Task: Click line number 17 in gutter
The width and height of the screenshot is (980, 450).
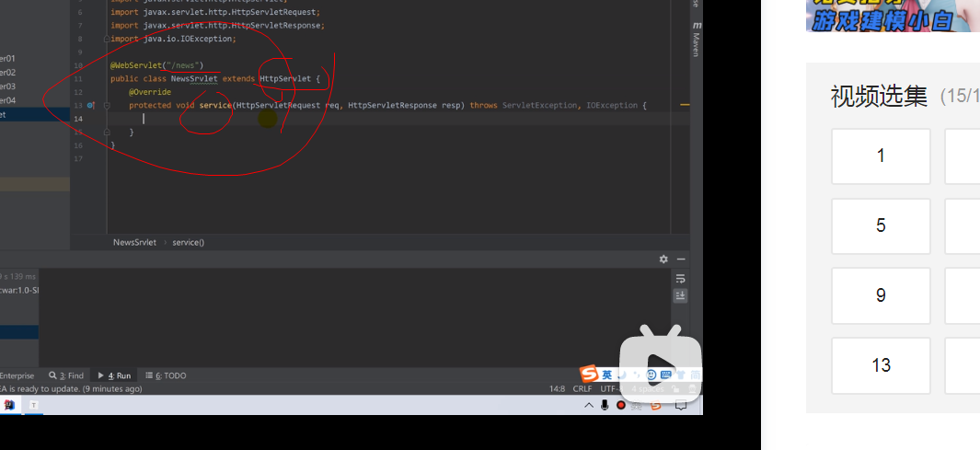Action: click(78, 159)
